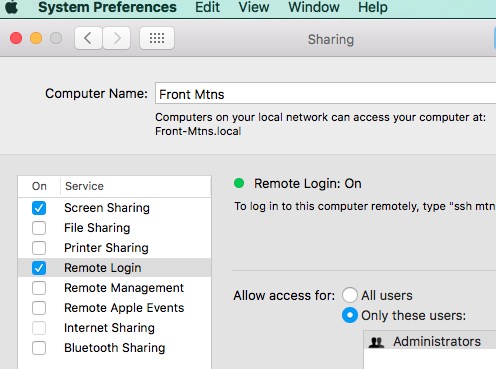
Task: Enable the Printer Sharing checkbox
Action: [x=39, y=248]
